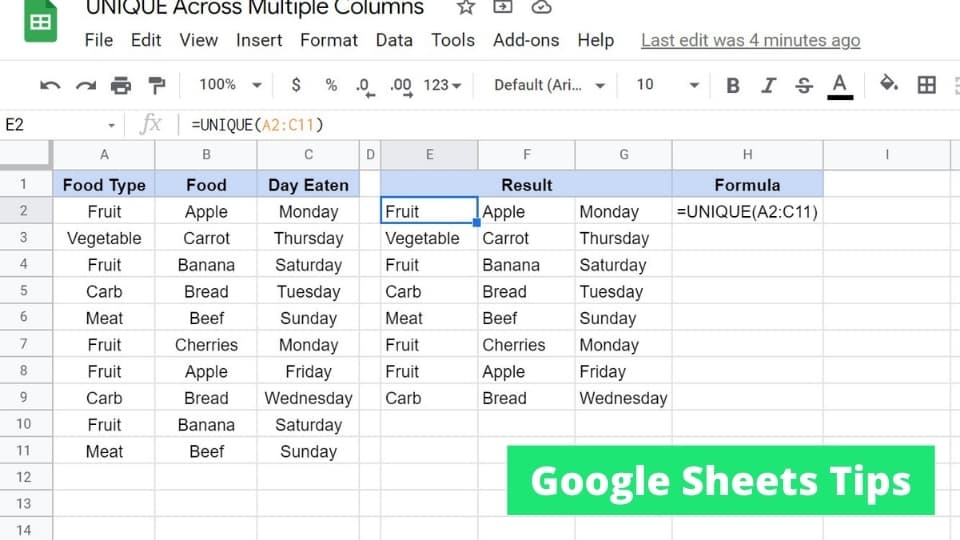The width and height of the screenshot is (960, 540).
Task: Open the Add-ons menu
Action: (526, 40)
